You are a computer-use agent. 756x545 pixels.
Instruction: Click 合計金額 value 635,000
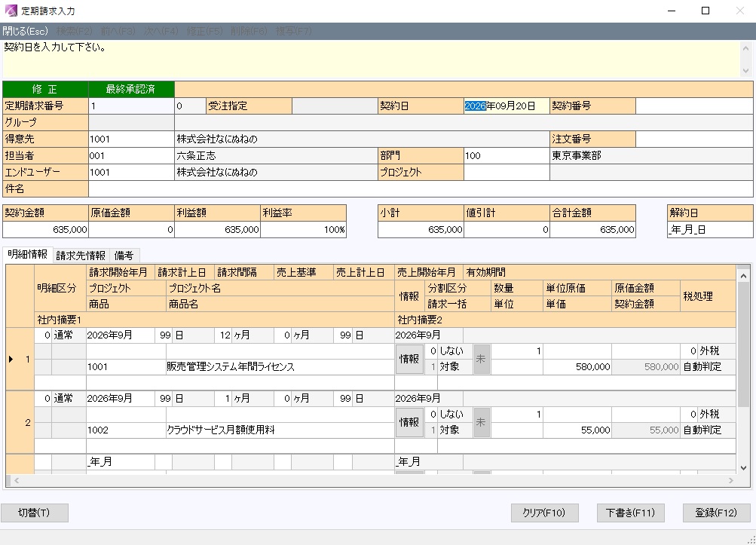592,230
